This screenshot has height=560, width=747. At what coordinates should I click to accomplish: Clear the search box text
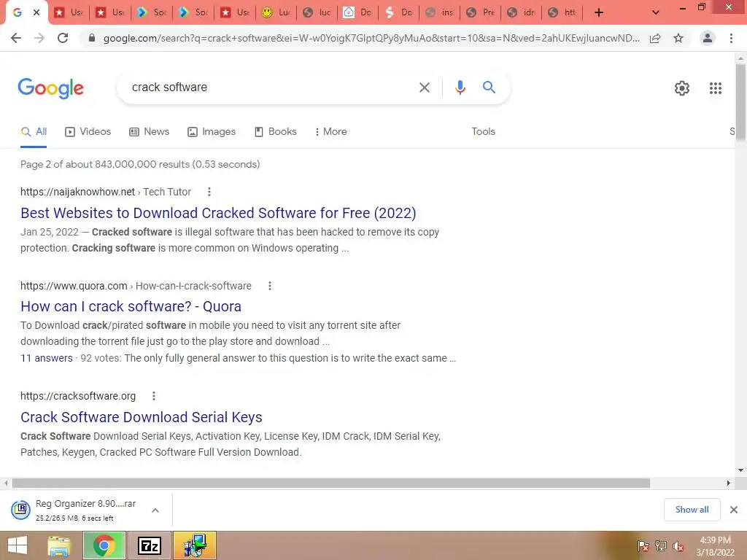(x=424, y=87)
